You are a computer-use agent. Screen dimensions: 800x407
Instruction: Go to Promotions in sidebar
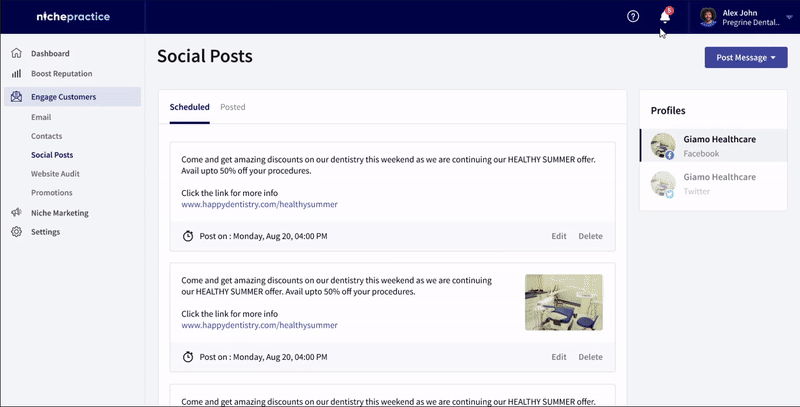pyautogui.click(x=52, y=192)
